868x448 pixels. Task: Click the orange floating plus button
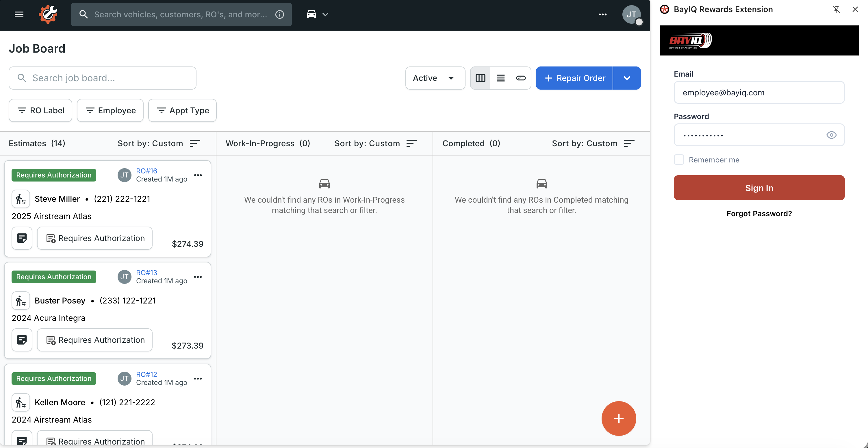coord(619,418)
